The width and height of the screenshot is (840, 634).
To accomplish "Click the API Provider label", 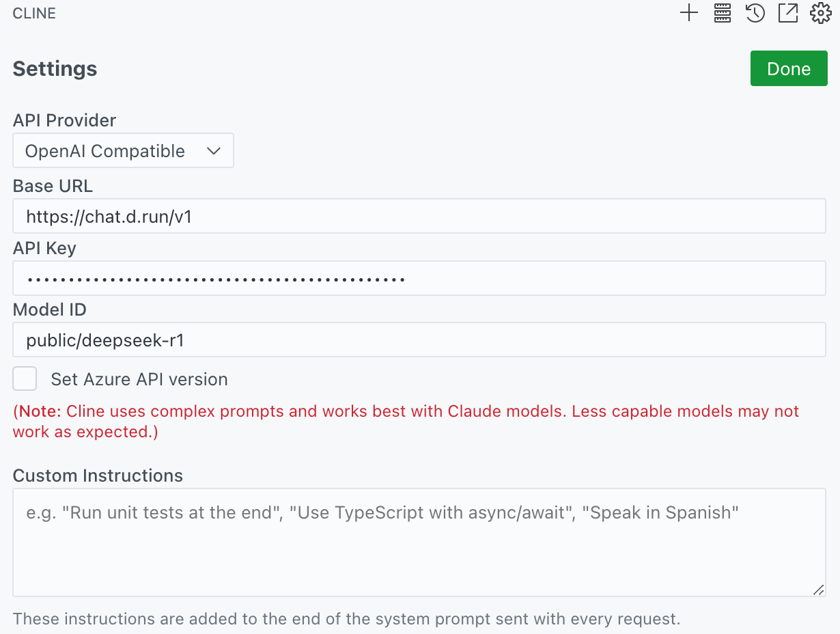I will 65,121.
